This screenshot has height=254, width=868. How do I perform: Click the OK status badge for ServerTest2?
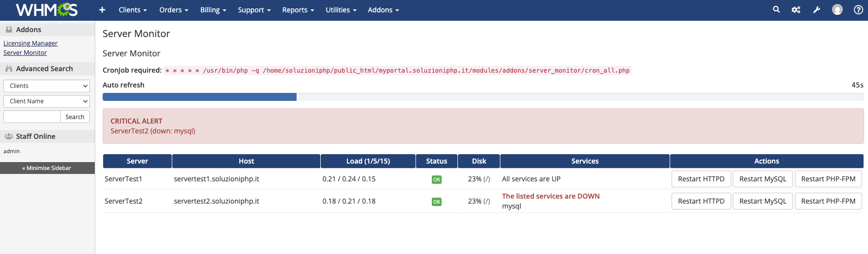pos(436,202)
